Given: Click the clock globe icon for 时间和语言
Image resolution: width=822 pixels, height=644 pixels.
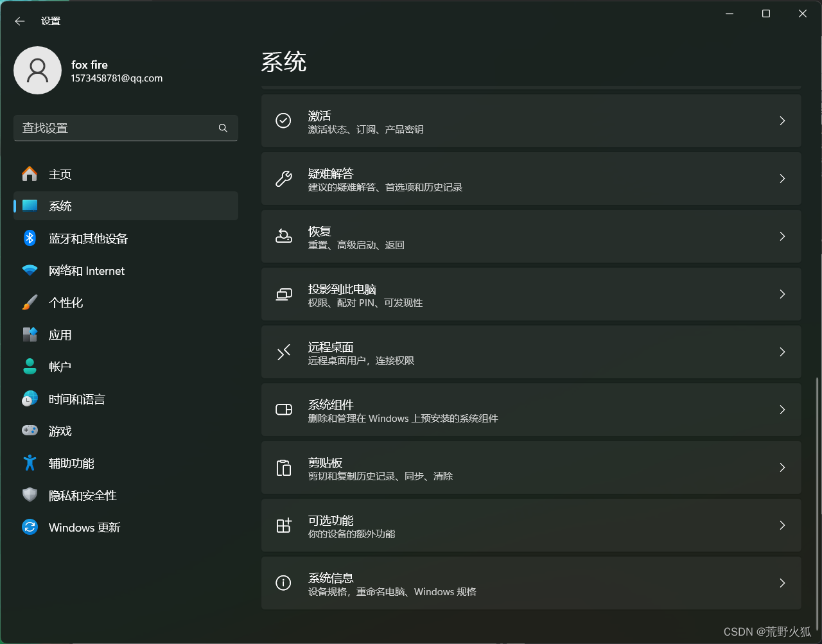Looking at the screenshot, I should pos(30,399).
